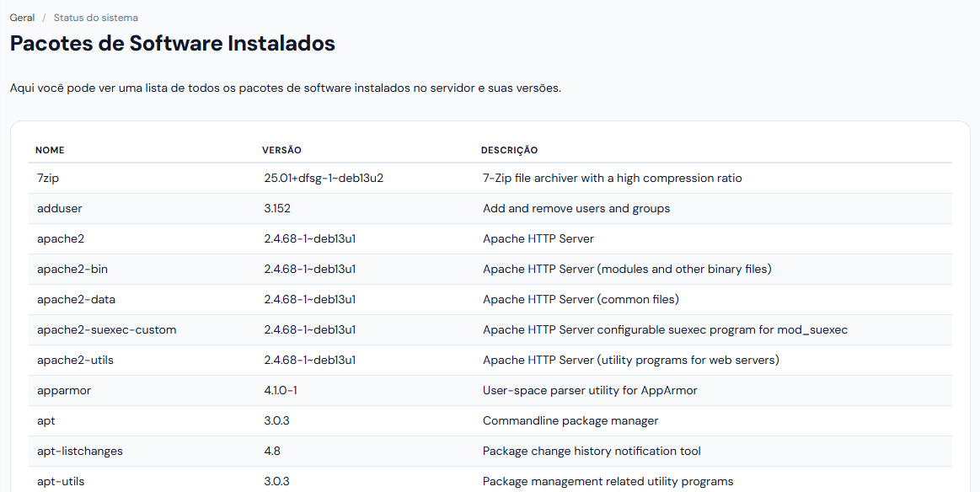The image size is (980, 492).
Task: Click the Pacotes de Software Instalados heading
Action: point(173,43)
